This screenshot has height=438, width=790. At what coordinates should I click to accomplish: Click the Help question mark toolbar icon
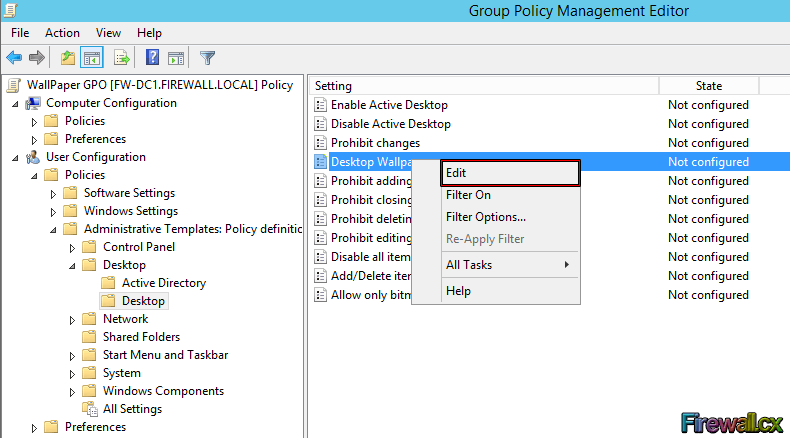(x=152, y=57)
